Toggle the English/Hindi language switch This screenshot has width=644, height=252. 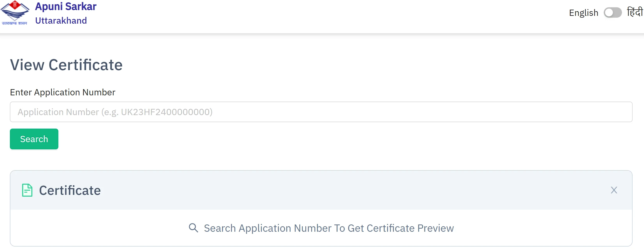[613, 13]
